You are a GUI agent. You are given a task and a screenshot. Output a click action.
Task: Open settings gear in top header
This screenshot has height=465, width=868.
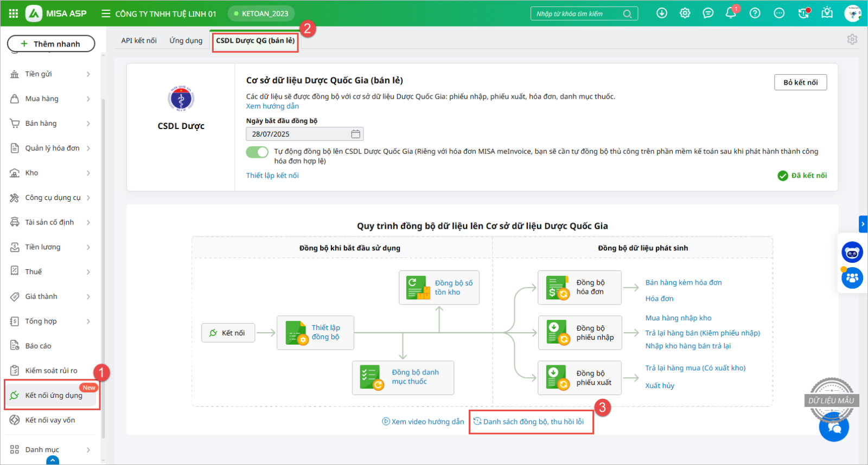[x=685, y=13]
